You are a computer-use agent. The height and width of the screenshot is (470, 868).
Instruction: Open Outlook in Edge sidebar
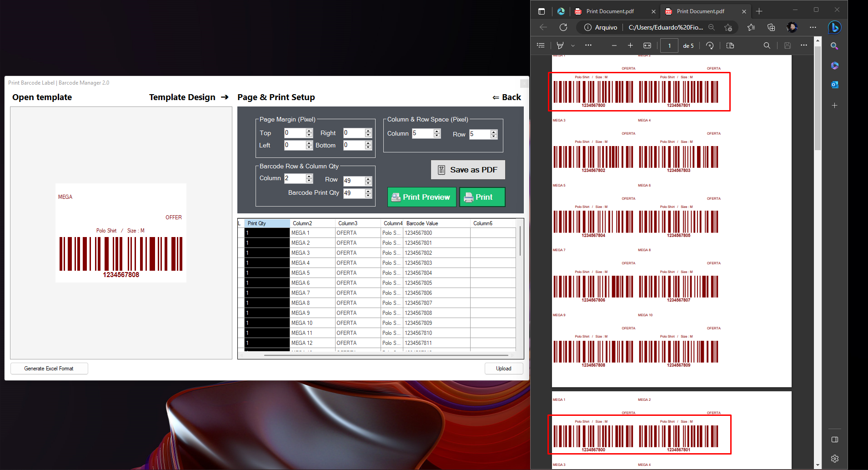pos(834,85)
